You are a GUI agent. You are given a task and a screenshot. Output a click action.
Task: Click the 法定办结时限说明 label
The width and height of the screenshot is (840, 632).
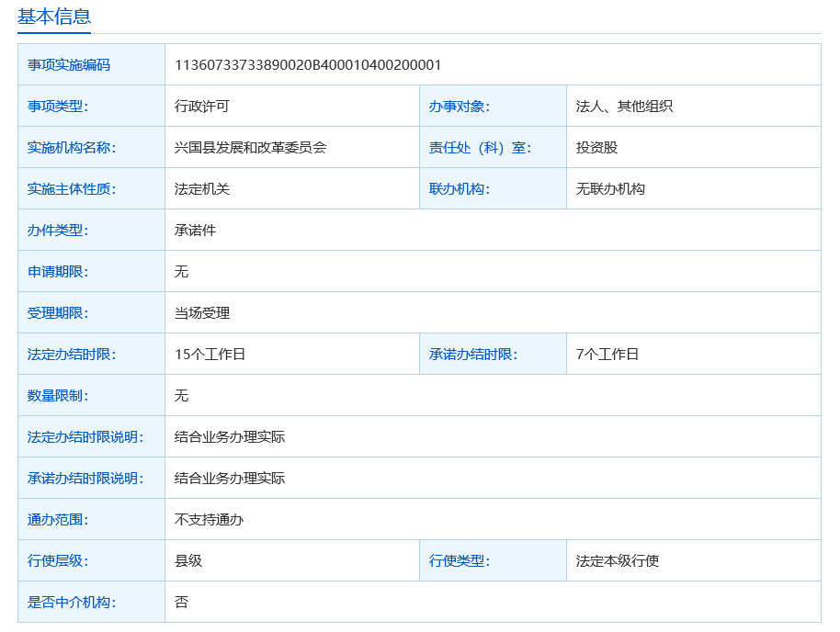click(x=85, y=436)
